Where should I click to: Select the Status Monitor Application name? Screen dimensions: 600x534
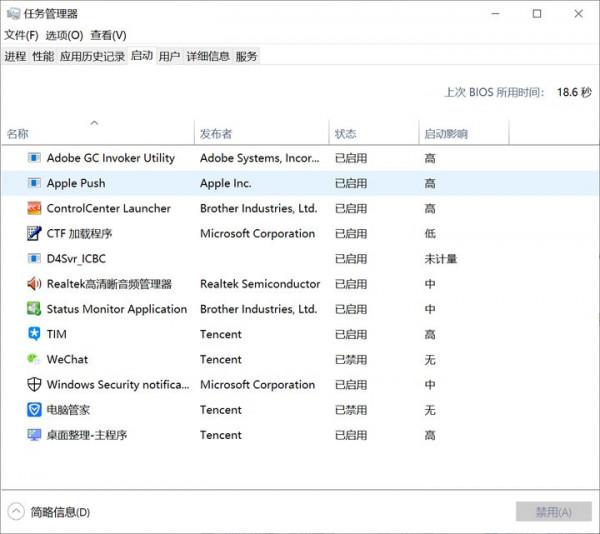click(x=117, y=309)
